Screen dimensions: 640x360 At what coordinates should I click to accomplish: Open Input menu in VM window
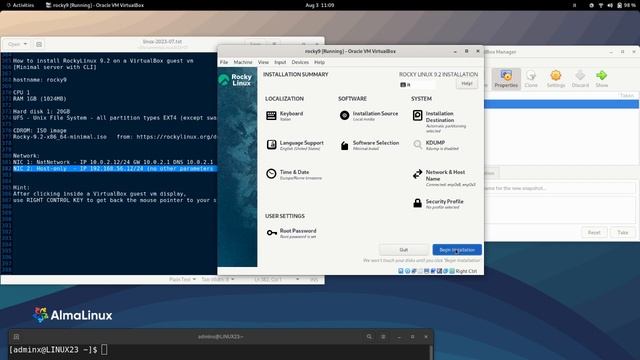[x=280, y=62]
